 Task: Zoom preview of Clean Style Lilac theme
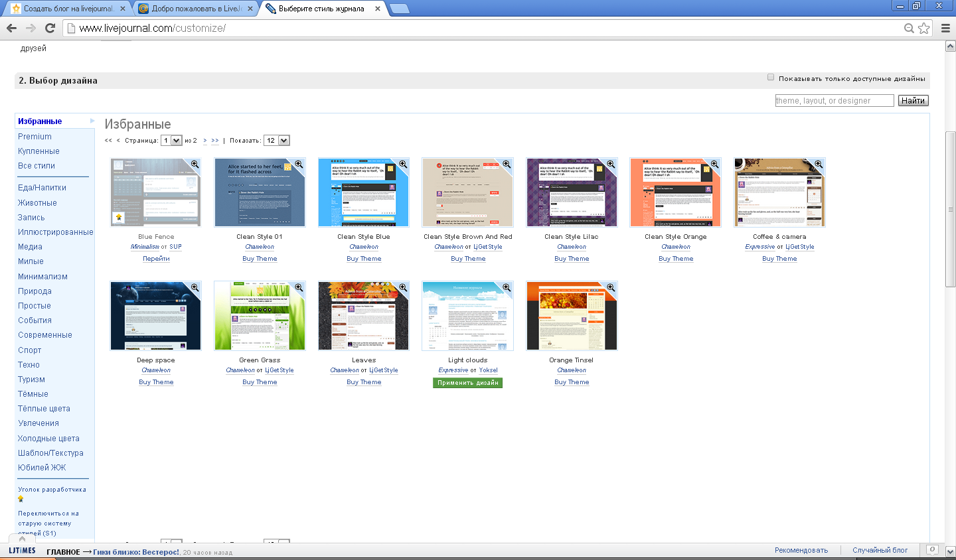611,164
